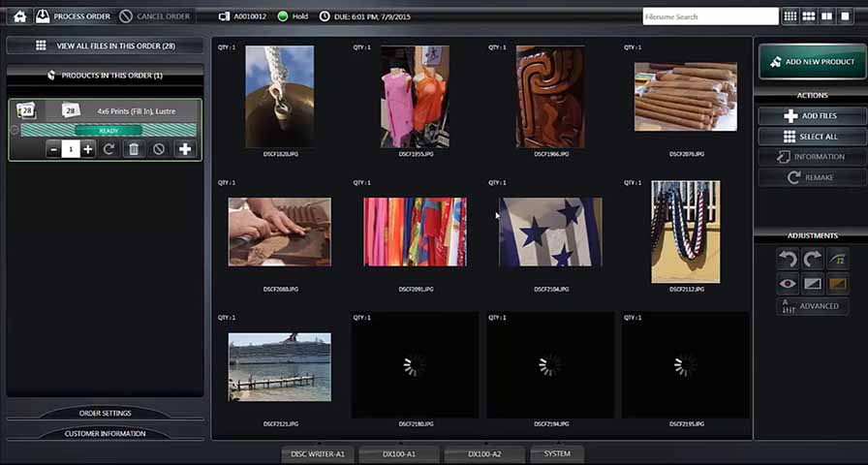The height and width of the screenshot is (465, 868).
Task: Toggle the small circle left of Ready bar
Action: [x=15, y=130]
